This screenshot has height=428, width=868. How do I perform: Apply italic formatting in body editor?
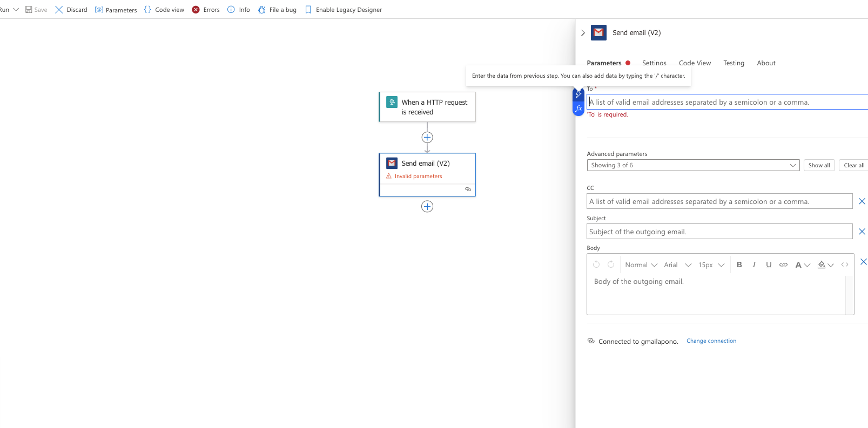click(x=753, y=264)
